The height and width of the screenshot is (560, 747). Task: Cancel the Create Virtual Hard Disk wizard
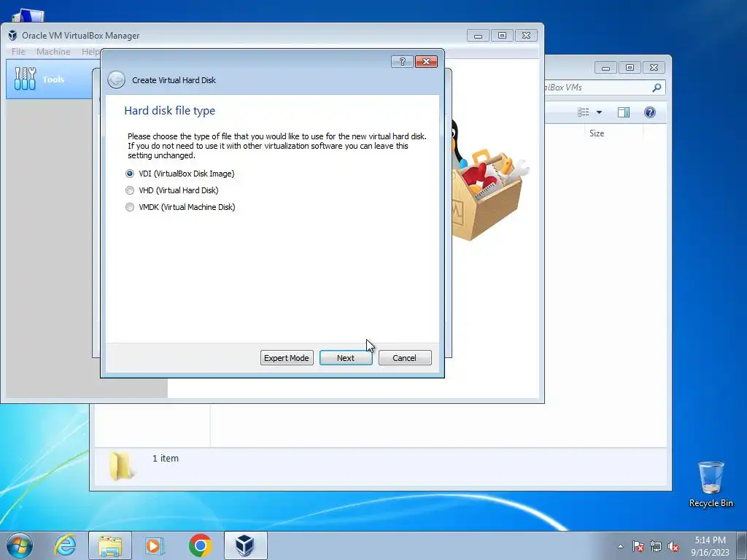(405, 358)
